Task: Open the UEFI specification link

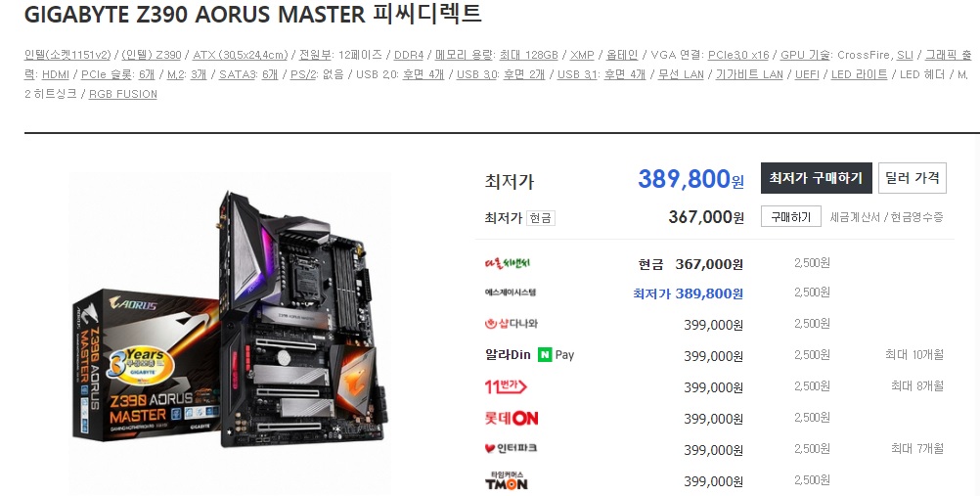Action: [x=807, y=74]
